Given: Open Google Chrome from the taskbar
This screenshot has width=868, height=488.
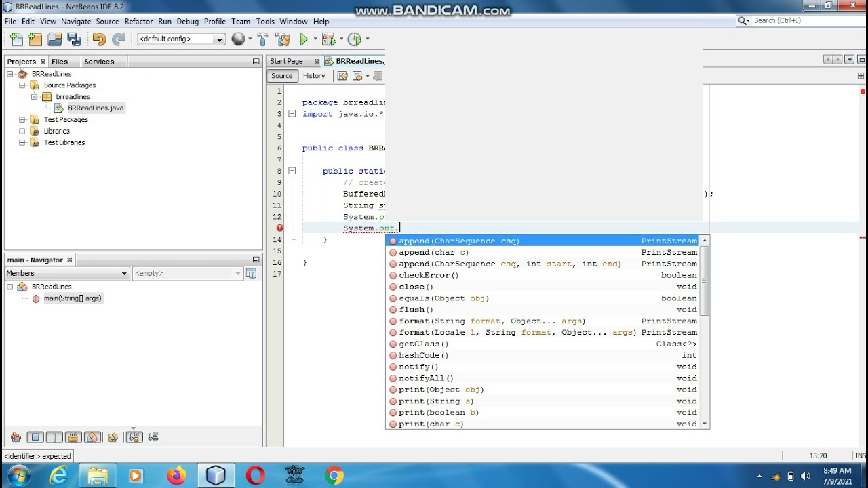Looking at the screenshot, I should tap(334, 476).
